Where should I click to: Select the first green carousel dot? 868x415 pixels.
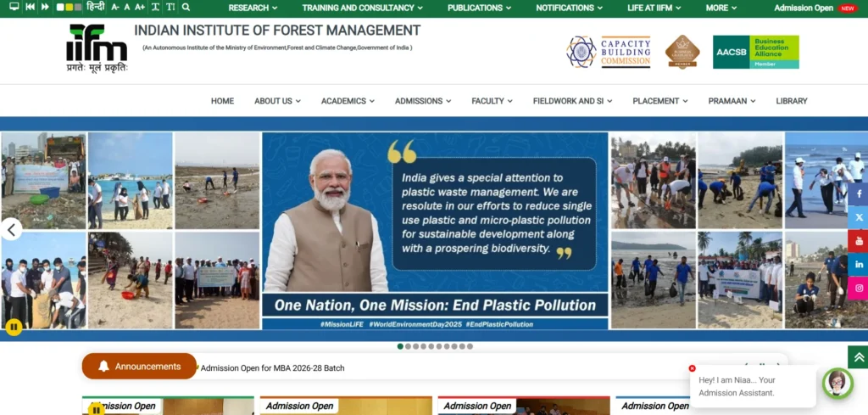pos(400,346)
